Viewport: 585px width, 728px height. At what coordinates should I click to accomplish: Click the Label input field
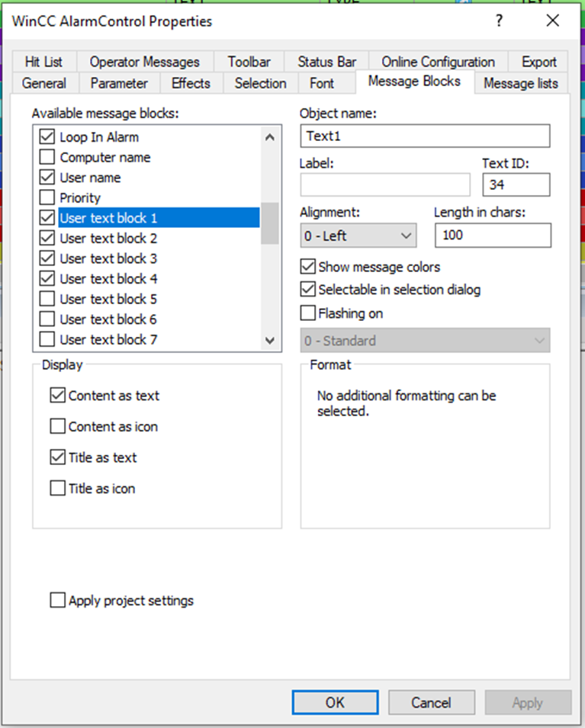[385, 184]
